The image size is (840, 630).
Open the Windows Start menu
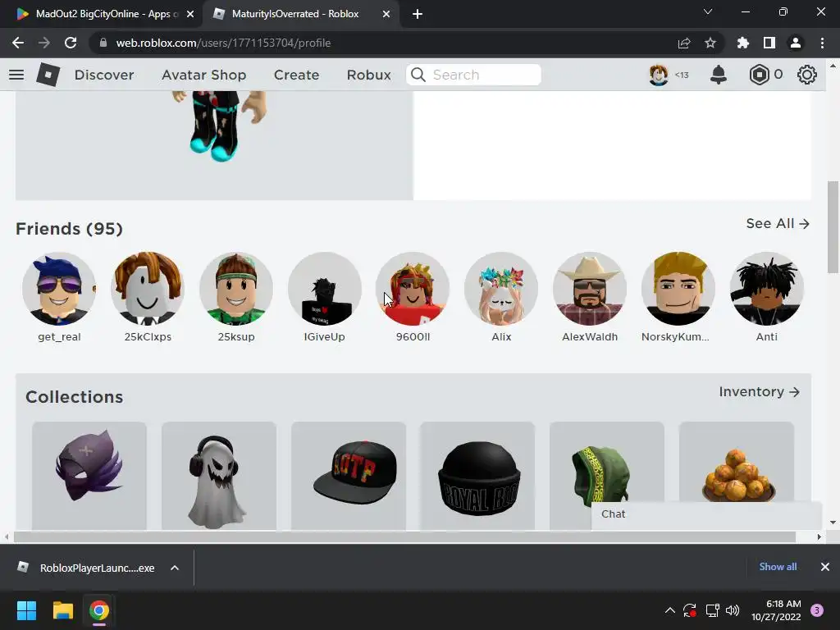tap(27, 610)
